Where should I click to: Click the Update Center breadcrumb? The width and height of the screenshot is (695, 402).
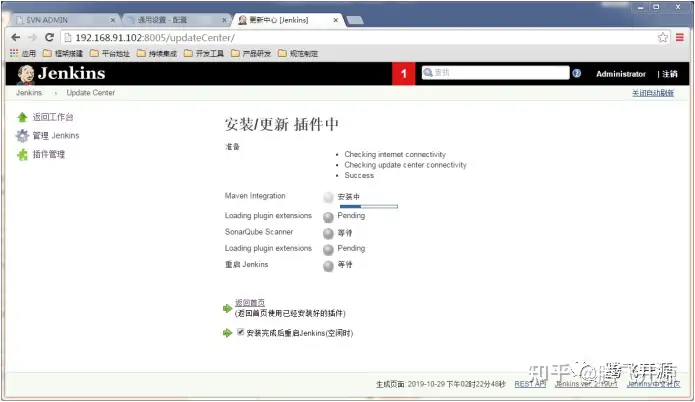pyautogui.click(x=90, y=93)
